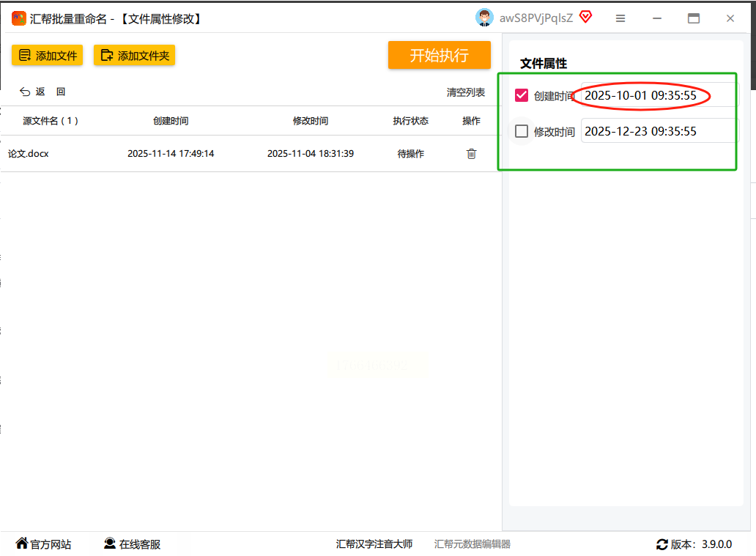The width and height of the screenshot is (756, 556).
Task: Enable the 修改时间 checkbox
Action: (522, 131)
